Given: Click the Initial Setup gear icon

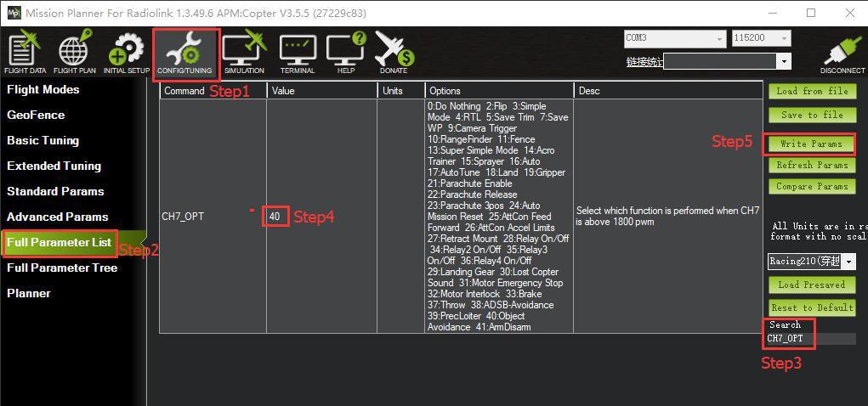Looking at the screenshot, I should tap(127, 53).
